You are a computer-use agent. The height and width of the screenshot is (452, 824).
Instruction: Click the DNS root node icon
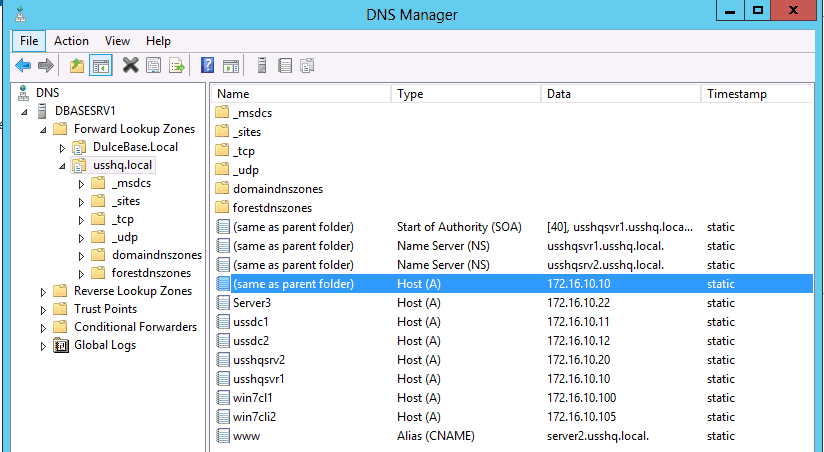(23, 93)
